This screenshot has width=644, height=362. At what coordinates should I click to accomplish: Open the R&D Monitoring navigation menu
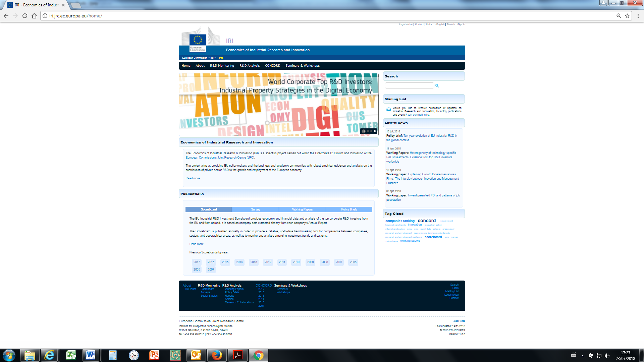(x=222, y=66)
